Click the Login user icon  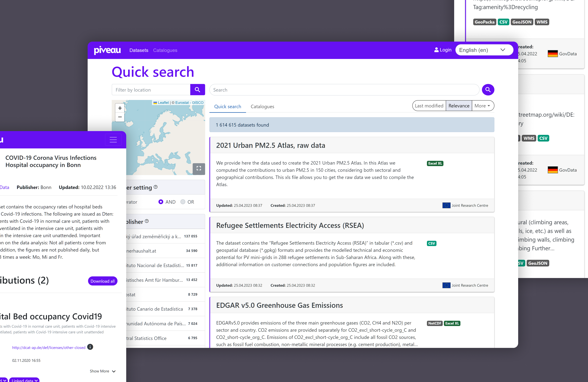[436, 50]
